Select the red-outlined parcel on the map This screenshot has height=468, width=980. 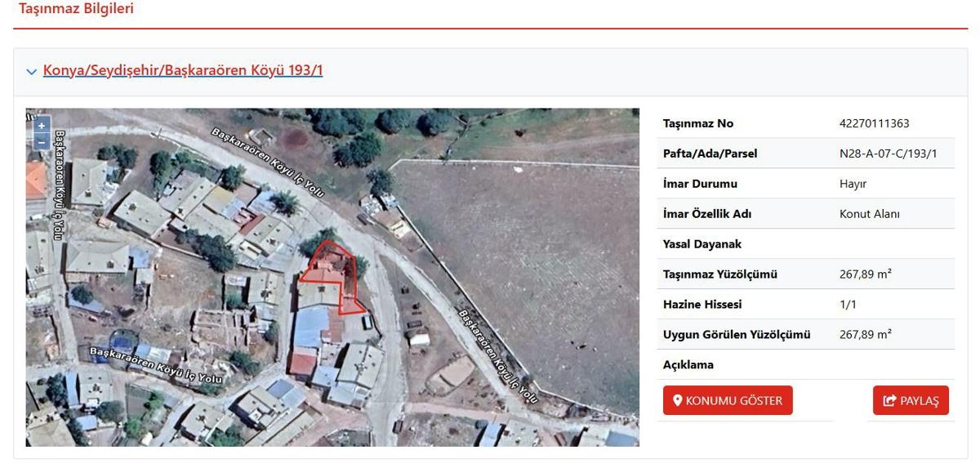click(x=333, y=275)
